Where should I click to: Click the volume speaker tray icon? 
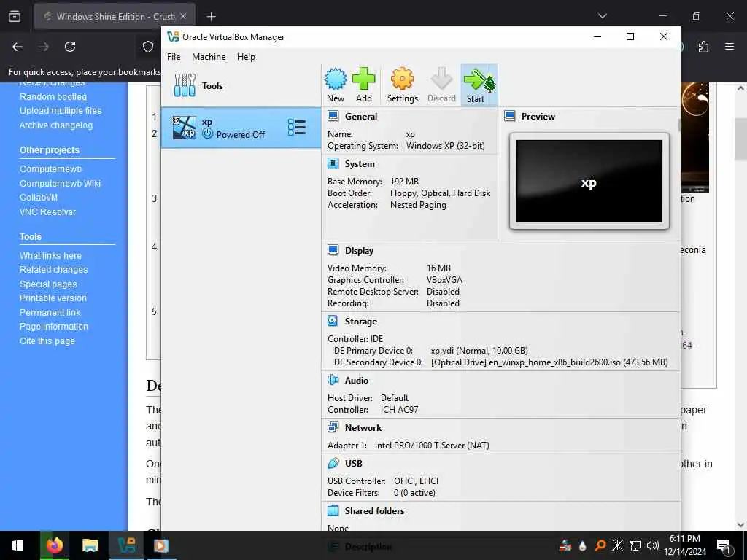click(x=653, y=545)
